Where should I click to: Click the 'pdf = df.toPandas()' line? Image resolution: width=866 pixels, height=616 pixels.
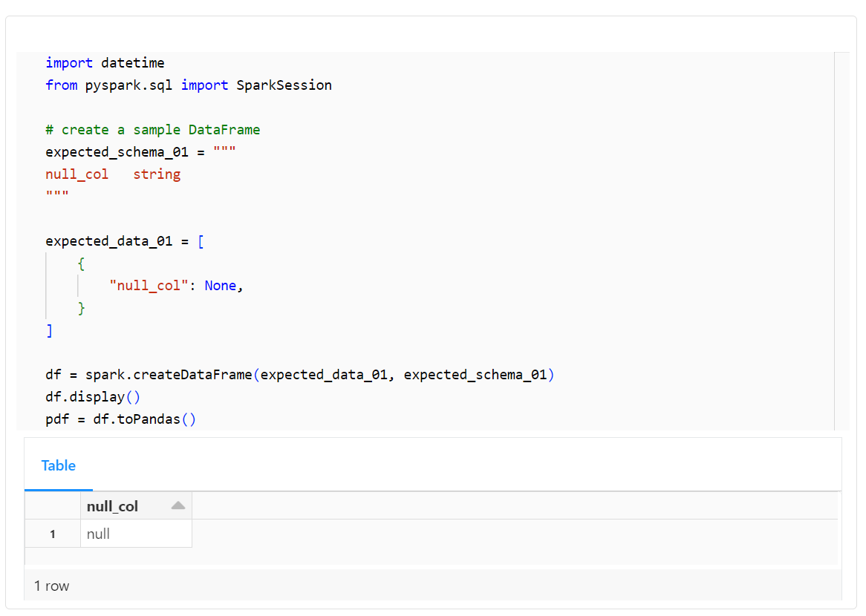pyautogui.click(x=120, y=419)
